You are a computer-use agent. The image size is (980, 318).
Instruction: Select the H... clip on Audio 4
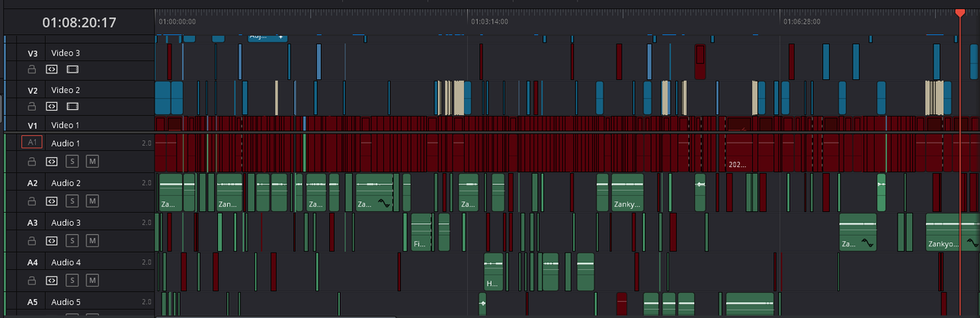coord(493,272)
